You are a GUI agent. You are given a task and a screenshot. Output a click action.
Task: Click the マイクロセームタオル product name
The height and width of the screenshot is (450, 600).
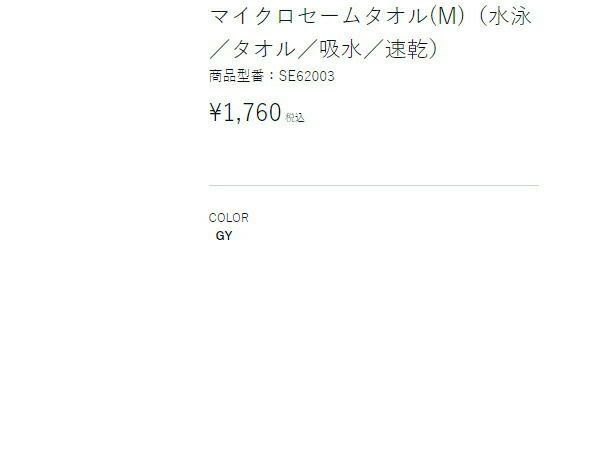click(x=318, y=16)
